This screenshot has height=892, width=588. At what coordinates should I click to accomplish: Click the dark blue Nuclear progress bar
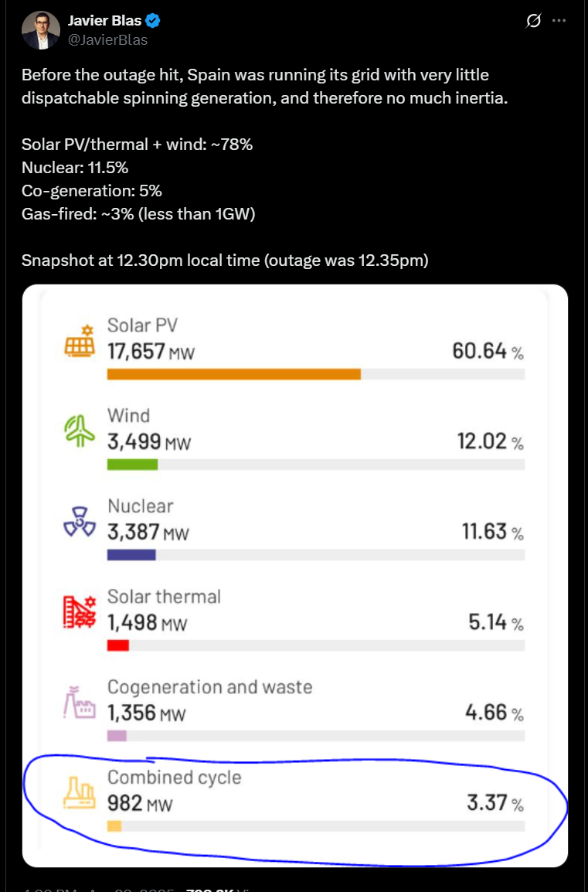pyautogui.click(x=131, y=555)
